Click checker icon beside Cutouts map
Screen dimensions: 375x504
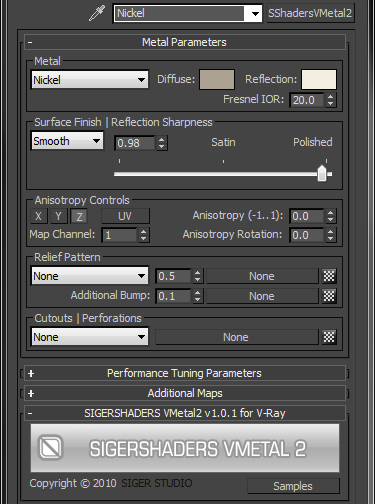pyautogui.click(x=329, y=337)
